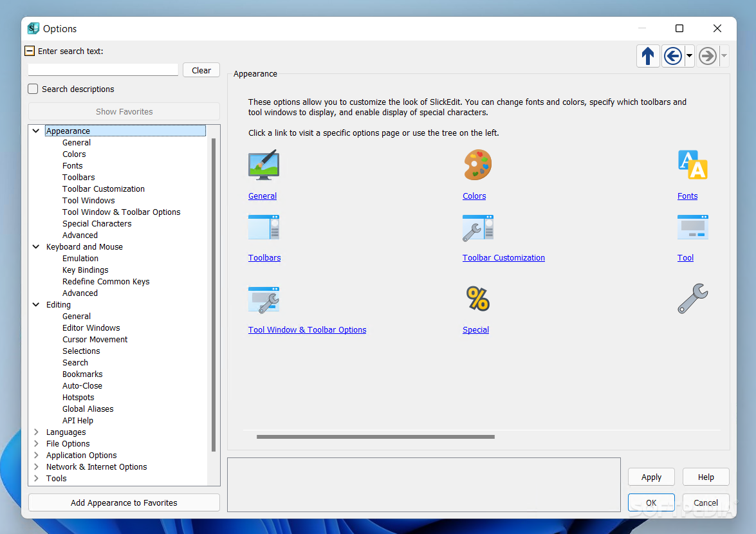The width and height of the screenshot is (756, 534).
Task: Enable the Search descriptions checkbox
Action: pyautogui.click(x=33, y=89)
